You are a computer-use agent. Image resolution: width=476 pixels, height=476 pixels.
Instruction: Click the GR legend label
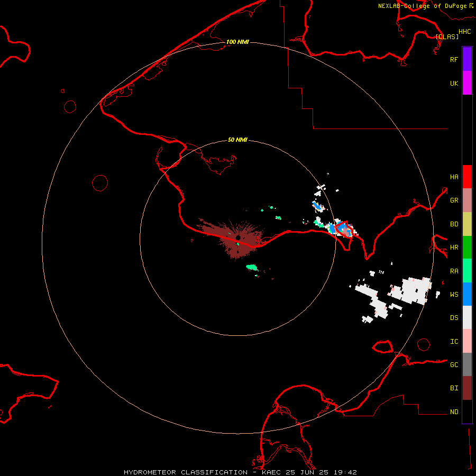point(454,200)
